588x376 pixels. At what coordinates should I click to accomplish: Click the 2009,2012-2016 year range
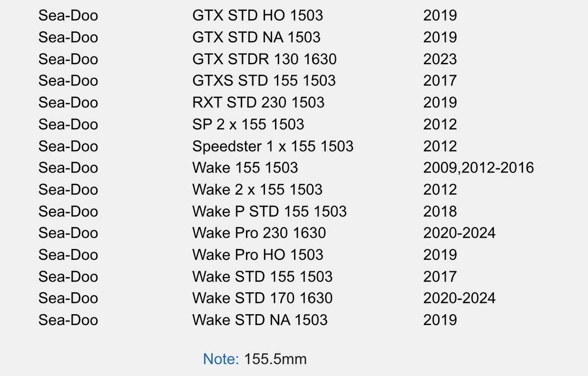tap(478, 168)
